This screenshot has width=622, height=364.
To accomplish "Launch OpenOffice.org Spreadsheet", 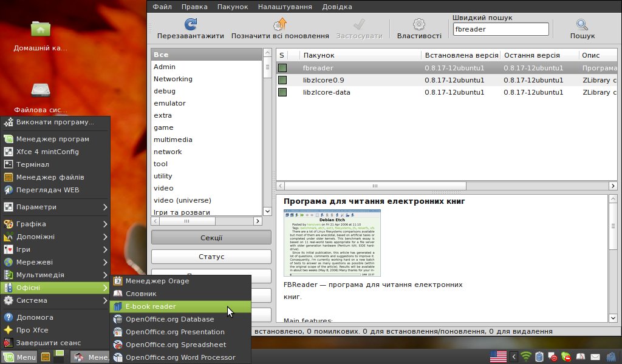I will click(180, 344).
